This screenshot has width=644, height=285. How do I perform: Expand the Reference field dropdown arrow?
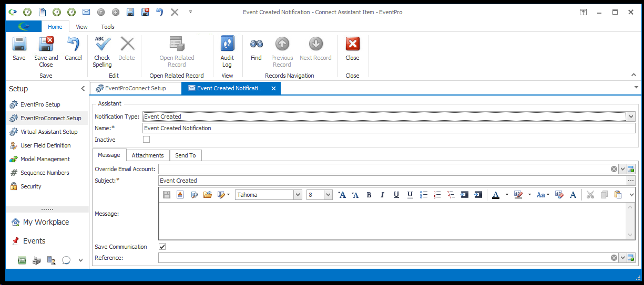622,258
